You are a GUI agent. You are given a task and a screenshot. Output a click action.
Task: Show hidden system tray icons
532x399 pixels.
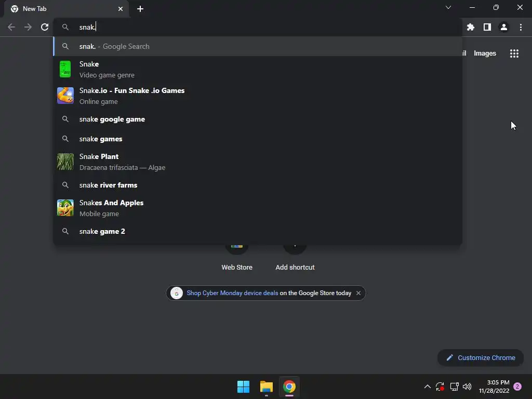[428, 387]
